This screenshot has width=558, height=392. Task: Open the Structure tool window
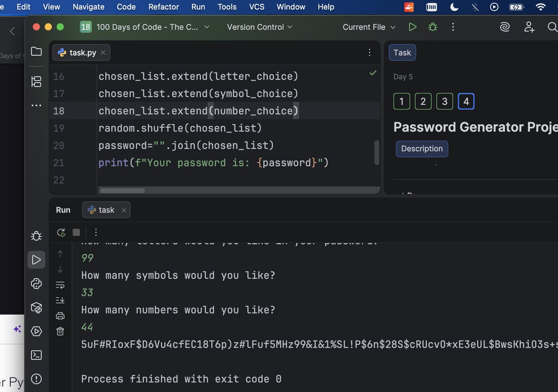tap(36, 82)
